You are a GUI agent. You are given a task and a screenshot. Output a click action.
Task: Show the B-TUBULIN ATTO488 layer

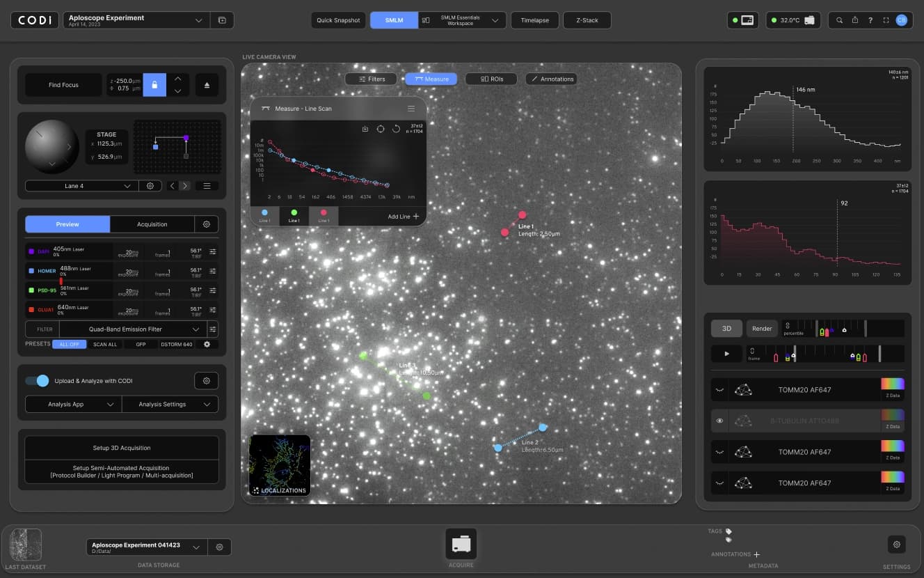click(720, 421)
